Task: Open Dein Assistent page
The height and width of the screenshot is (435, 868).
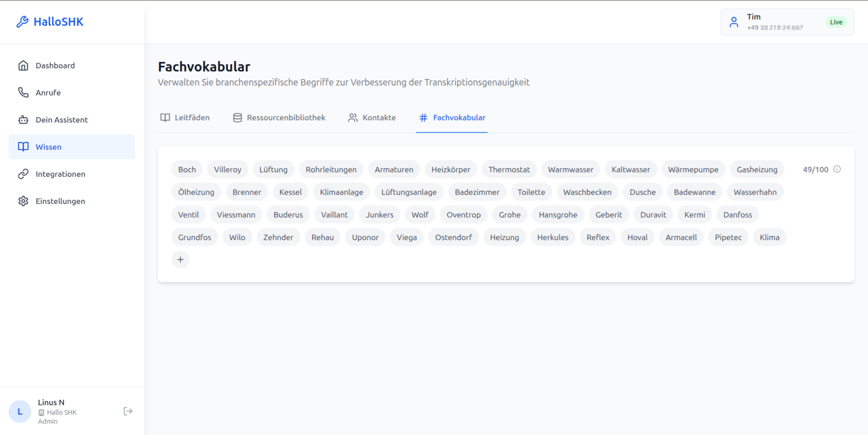Action: (x=72, y=120)
